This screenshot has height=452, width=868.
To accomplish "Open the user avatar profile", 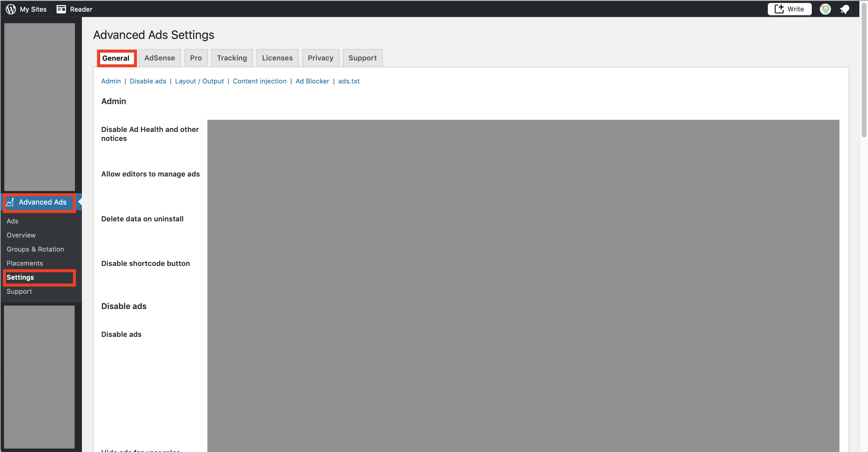I will (825, 9).
